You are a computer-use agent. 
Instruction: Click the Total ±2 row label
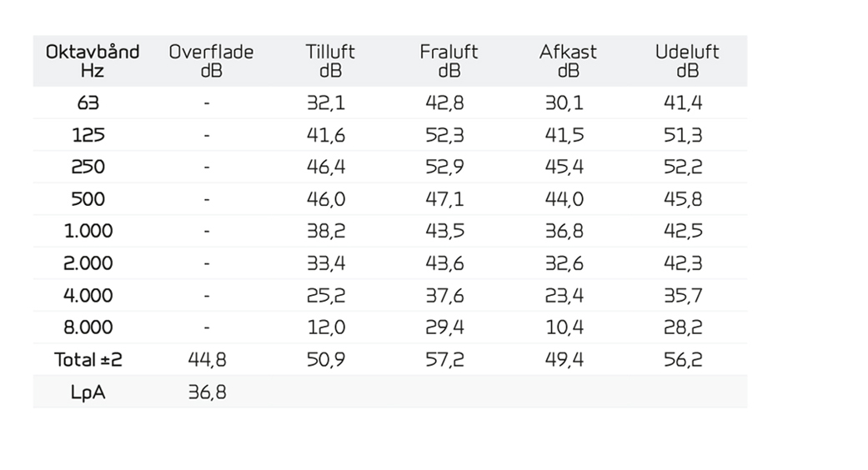pos(88,360)
